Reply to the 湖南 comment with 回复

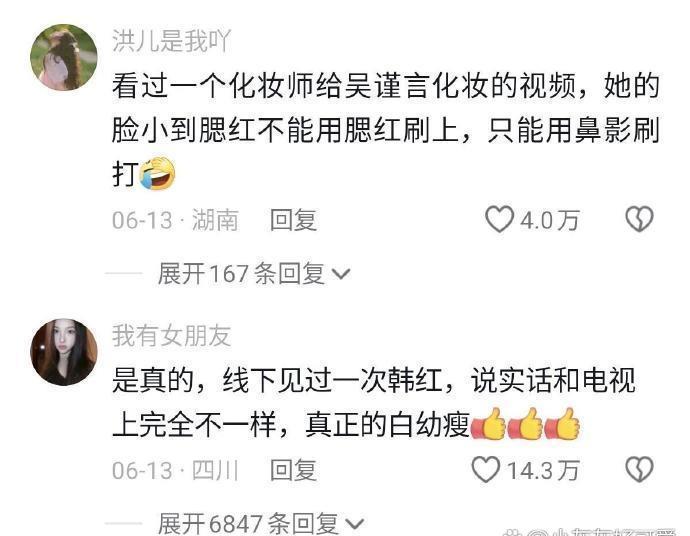pyautogui.click(x=294, y=220)
